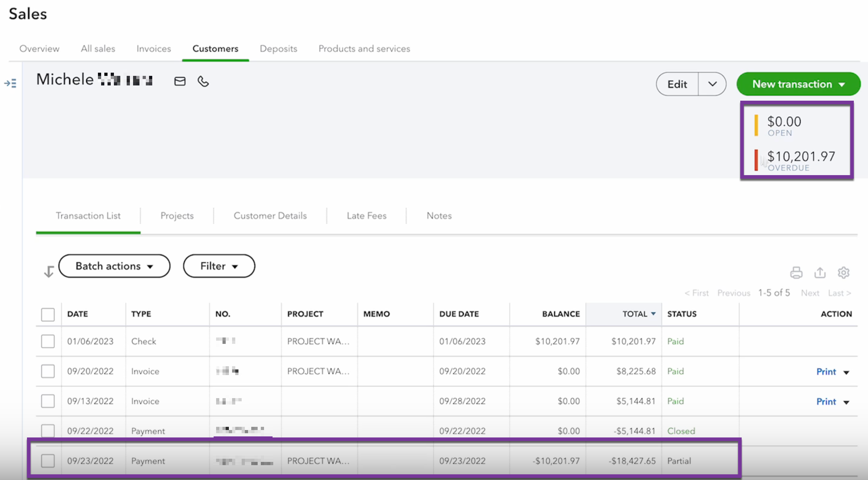Expand the collapsed customer list sidebar icon
Image resolution: width=868 pixels, height=480 pixels.
10,83
